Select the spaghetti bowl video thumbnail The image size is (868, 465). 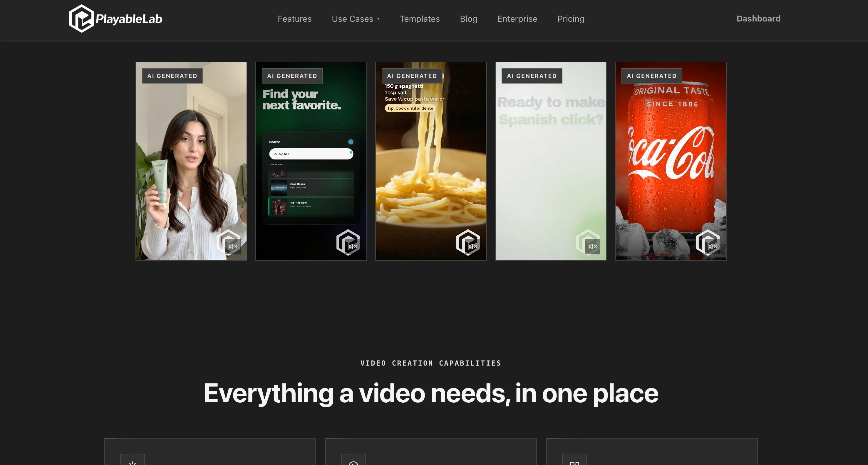[431, 161]
